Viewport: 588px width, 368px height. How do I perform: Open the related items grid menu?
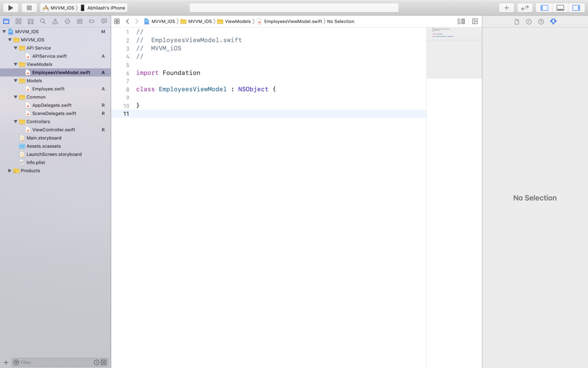[117, 21]
